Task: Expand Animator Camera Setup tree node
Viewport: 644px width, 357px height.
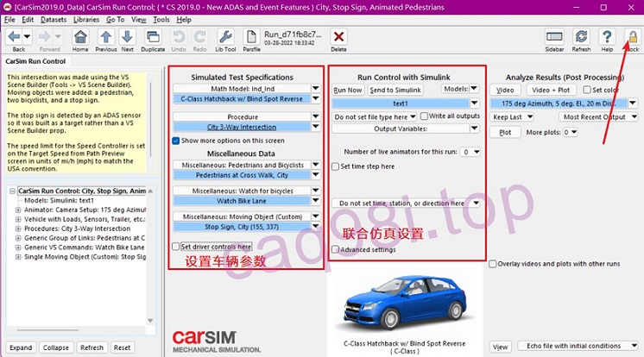Action: [x=18, y=210]
